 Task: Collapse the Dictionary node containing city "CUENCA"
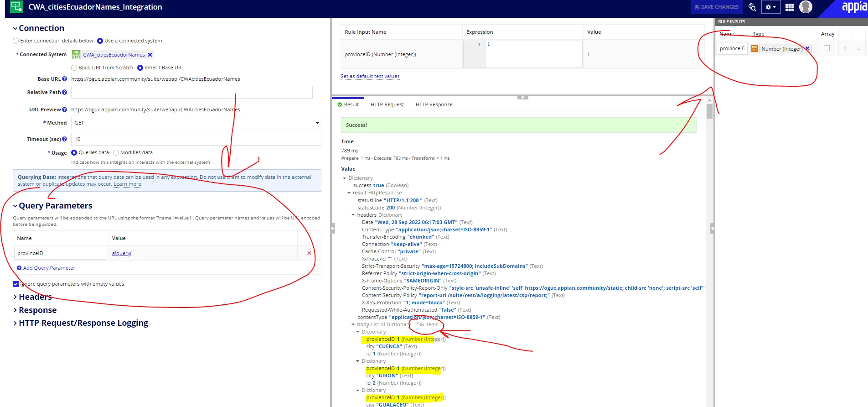click(x=358, y=332)
